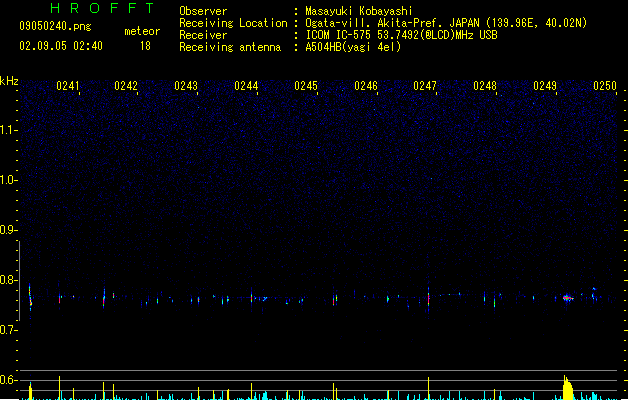Click the Receiver label
Viewport: 629px width, 400px height.
(x=203, y=35)
